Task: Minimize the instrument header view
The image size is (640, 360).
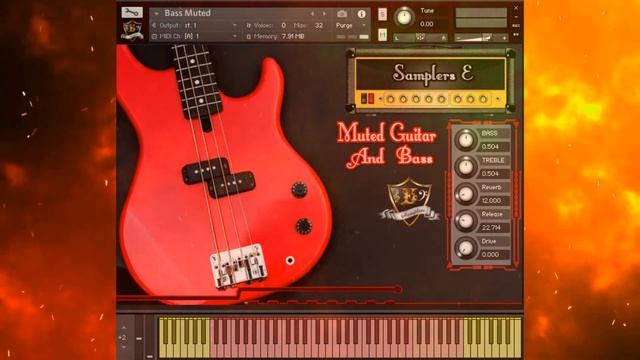Action: [x=516, y=17]
